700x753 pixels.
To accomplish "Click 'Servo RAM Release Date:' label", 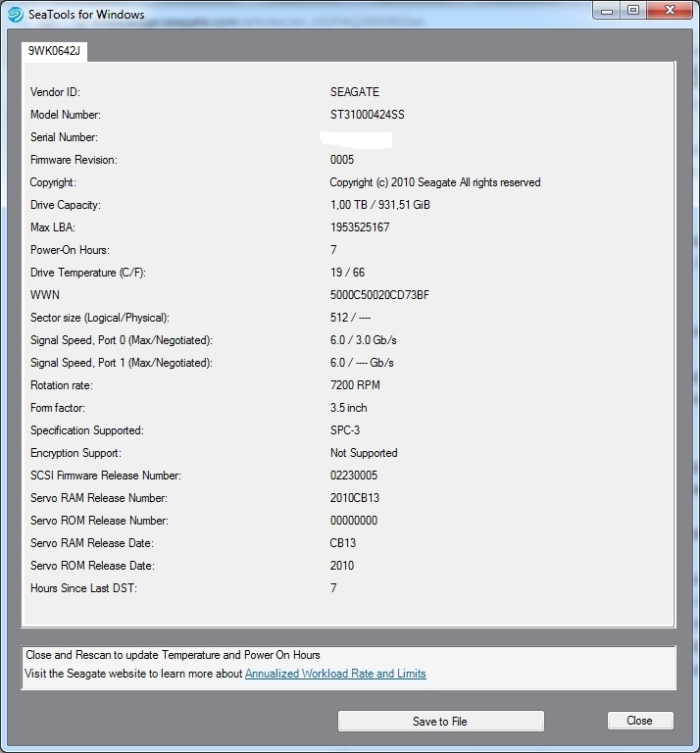I will click(92, 543).
